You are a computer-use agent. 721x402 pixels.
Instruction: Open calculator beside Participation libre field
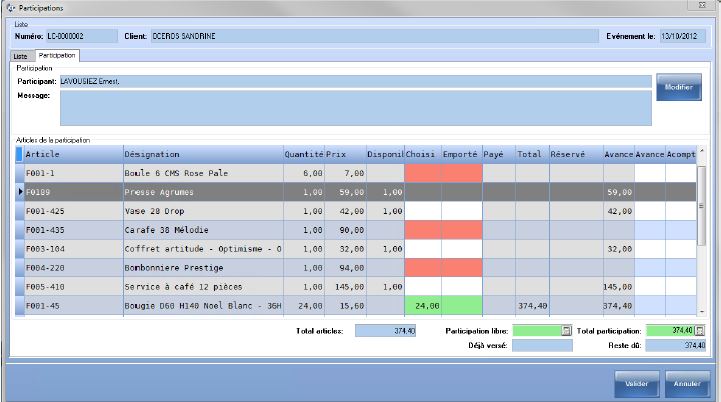click(x=567, y=330)
